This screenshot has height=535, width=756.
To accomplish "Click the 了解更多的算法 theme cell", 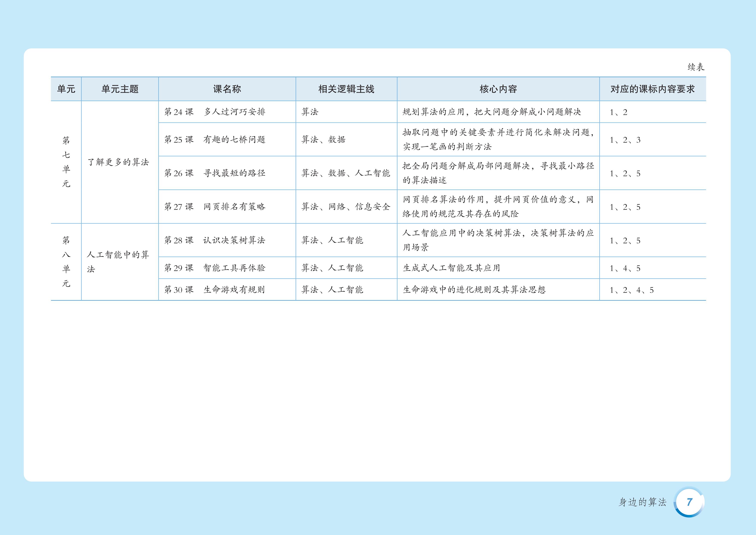I will tap(118, 162).
